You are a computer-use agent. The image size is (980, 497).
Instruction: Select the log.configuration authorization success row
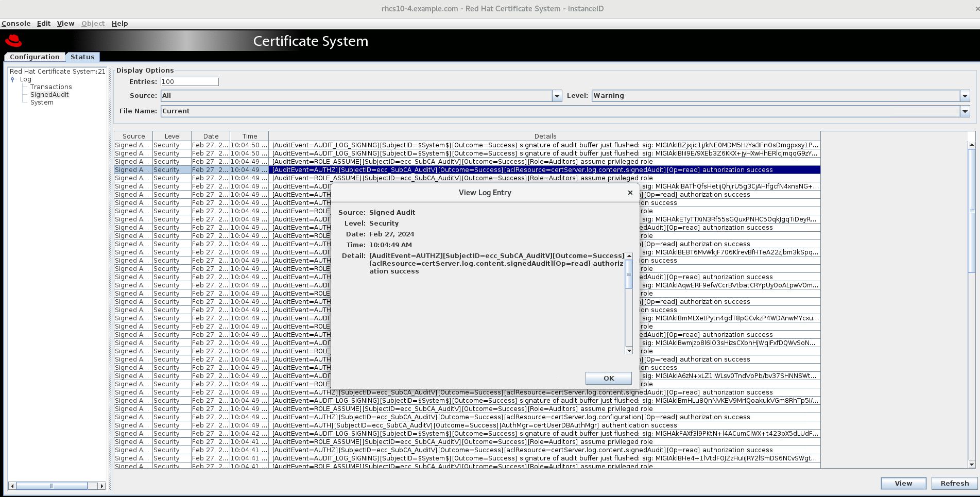pyautogui.click(x=467, y=417)
